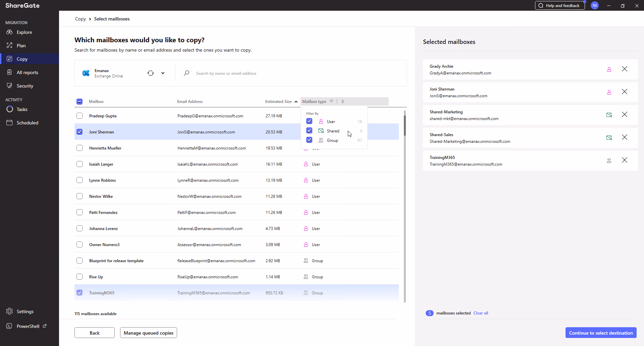This screenshot has height=346, width=644.
Task: Open the Scheduled calendar icon
Action: coord(9,122)
